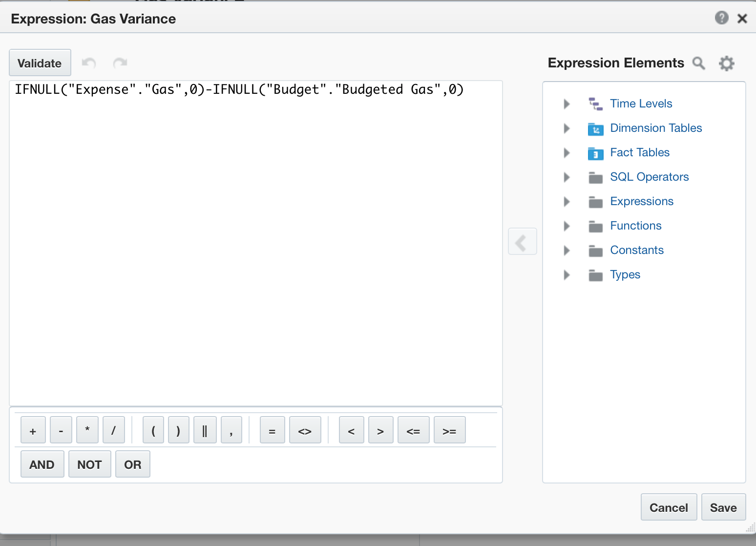Image resolution: width=756 pixels, height=546 pixels.
Task: Close the Expression dialog
Action: (742, 19)
